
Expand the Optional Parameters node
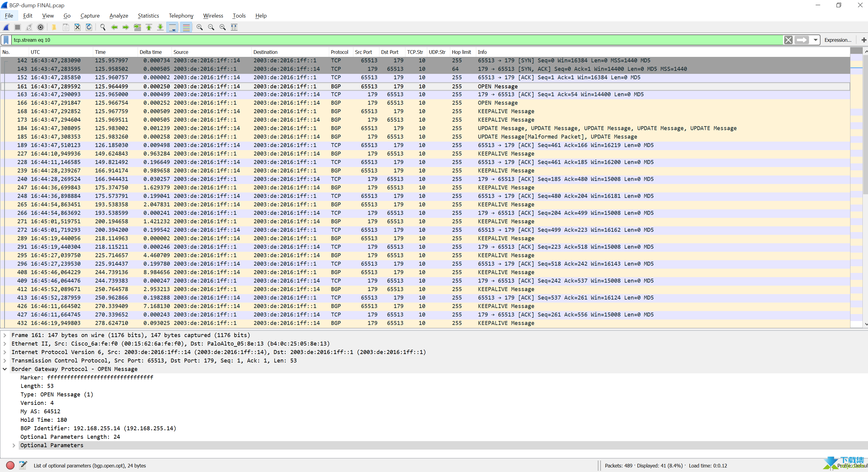pyautogui.click(x=14, y=445)
